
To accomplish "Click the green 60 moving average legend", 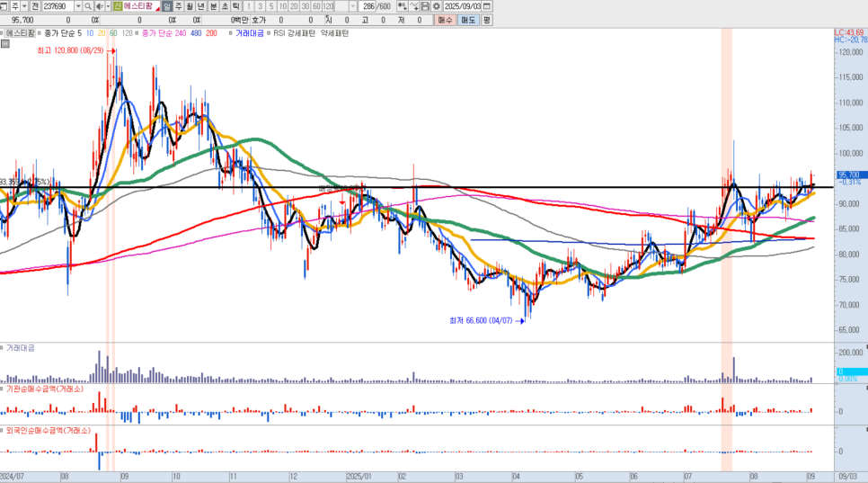I will pyautogui.click(x=113, y=33).
